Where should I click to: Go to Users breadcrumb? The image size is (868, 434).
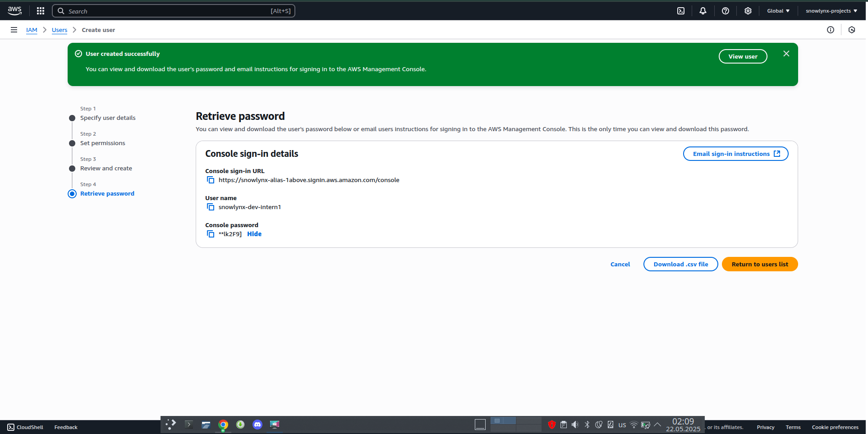[60, 30]
